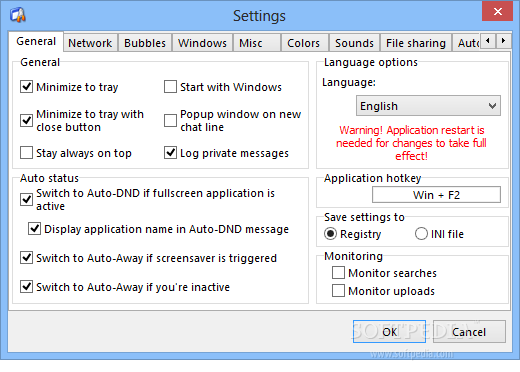Enable Stay always on top
Viewport: 520px width, 372px height.
(x=26, y=153)
